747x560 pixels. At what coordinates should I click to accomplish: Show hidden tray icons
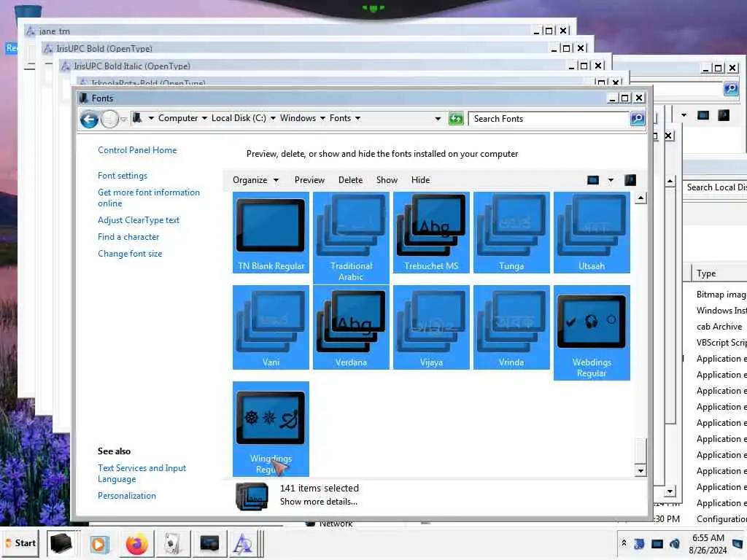tap(624, 542)
